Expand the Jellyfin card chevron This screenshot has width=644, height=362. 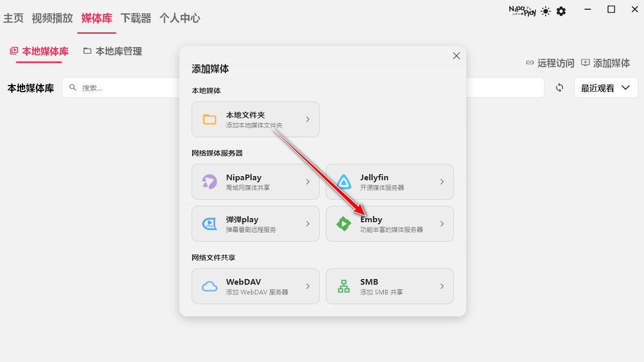(x=442, y=182)
